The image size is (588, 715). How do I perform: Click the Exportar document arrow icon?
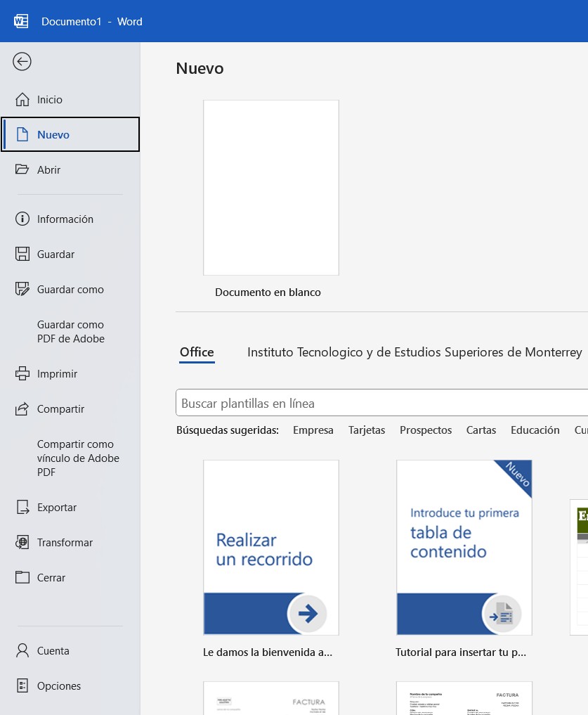click(22, 507)
